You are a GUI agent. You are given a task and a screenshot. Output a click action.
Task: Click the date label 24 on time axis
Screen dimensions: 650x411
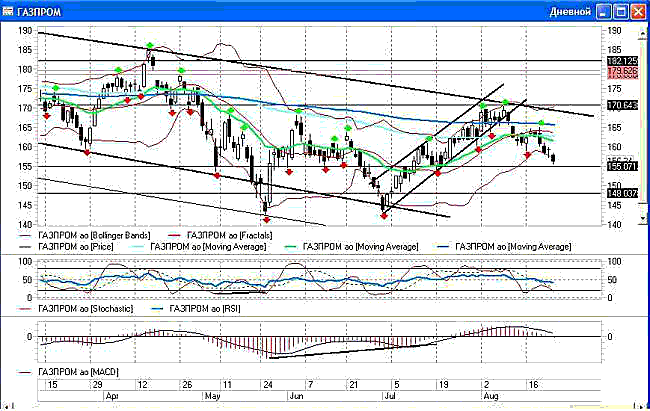coord(268,385)
